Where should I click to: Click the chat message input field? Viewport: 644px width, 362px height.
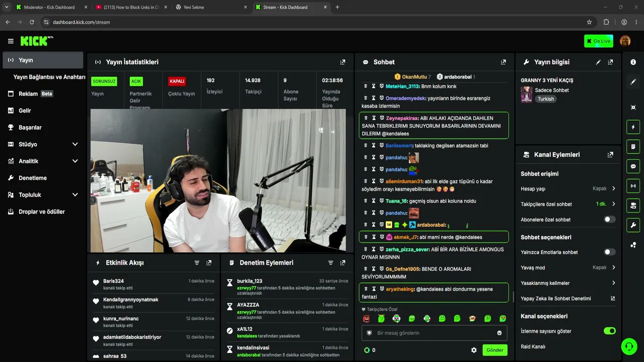[434, 333]
